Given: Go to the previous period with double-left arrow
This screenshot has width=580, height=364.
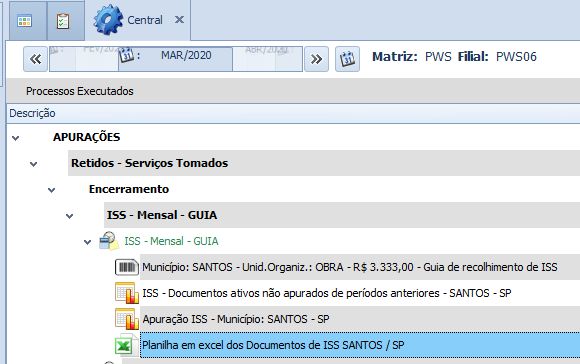Looking at the screenshot, I should point(36,59).
